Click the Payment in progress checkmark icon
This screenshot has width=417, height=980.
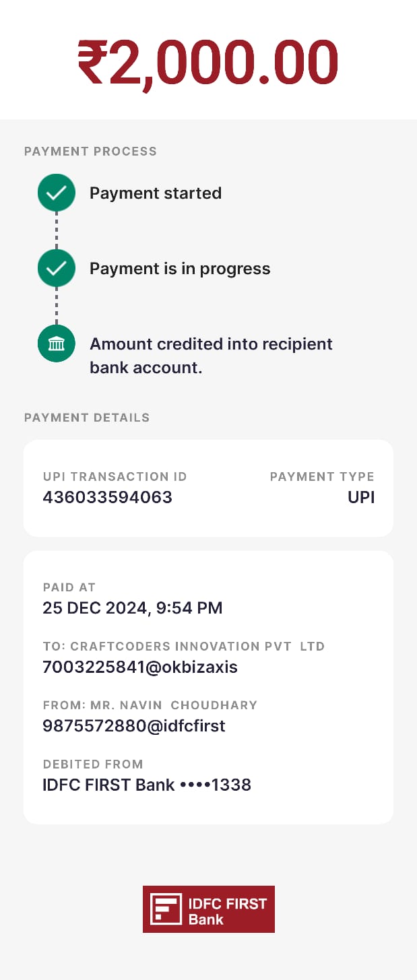tap(57, 269)
